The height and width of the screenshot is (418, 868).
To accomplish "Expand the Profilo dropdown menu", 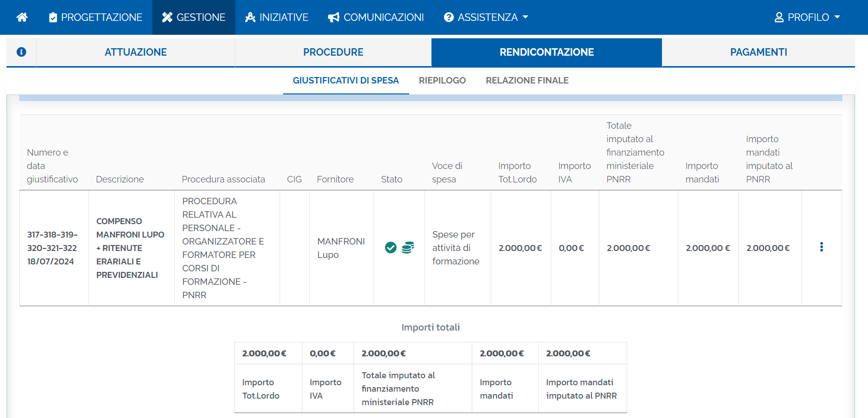I will pos(807,17).
